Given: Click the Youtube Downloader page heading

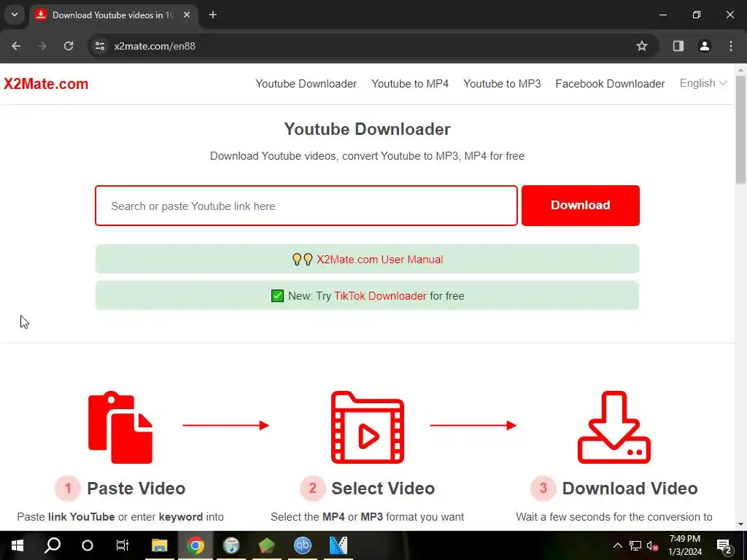Looking at the screenshot, I should click(368, 129).
